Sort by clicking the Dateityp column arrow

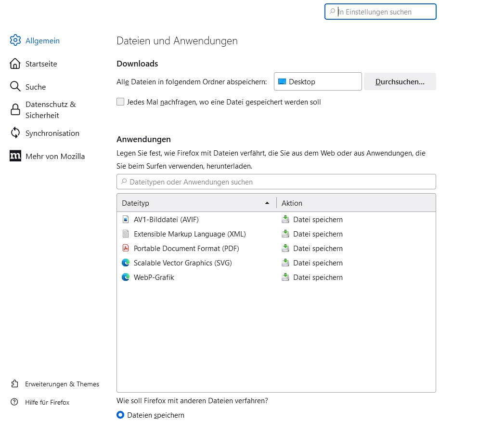[x=267, y=203]
